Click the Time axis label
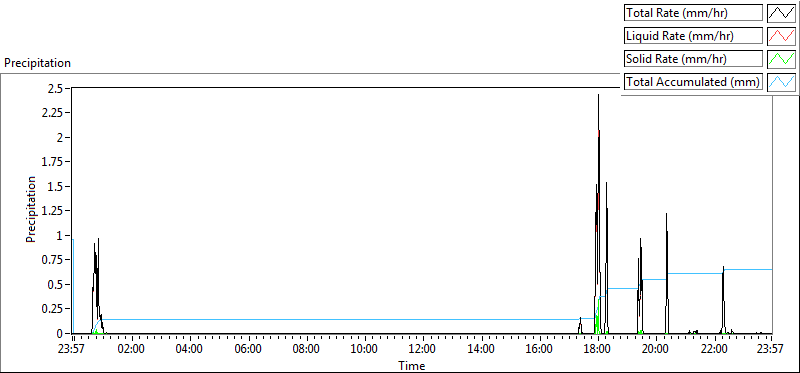 pyautogui.click(x=411, y=366)
